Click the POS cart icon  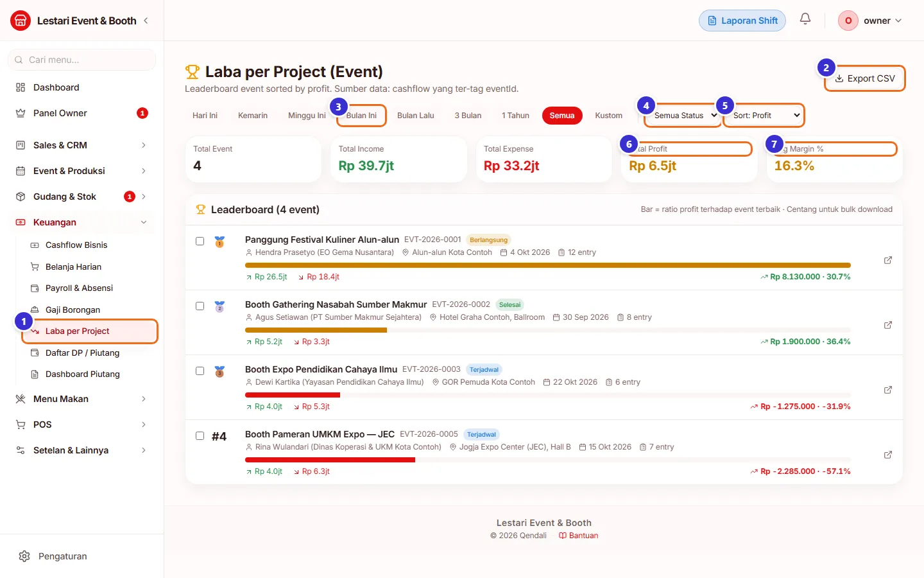click(x=21, y=425)
